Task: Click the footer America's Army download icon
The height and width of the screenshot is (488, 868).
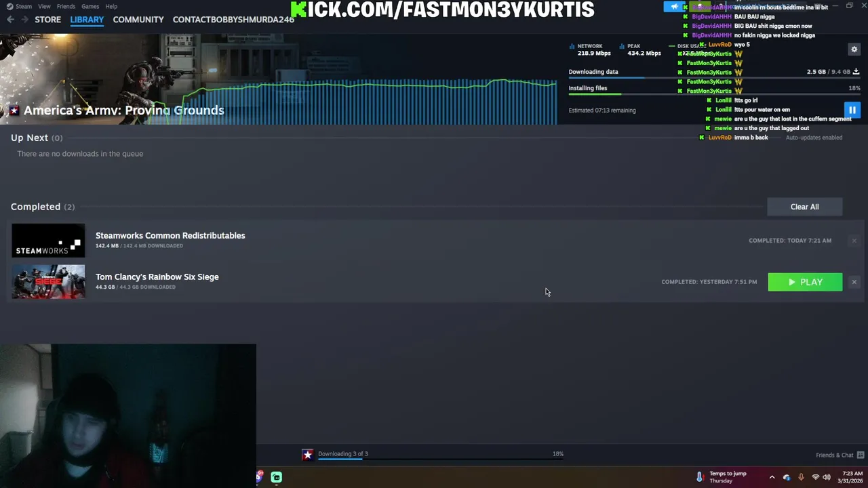Action: 308,455
